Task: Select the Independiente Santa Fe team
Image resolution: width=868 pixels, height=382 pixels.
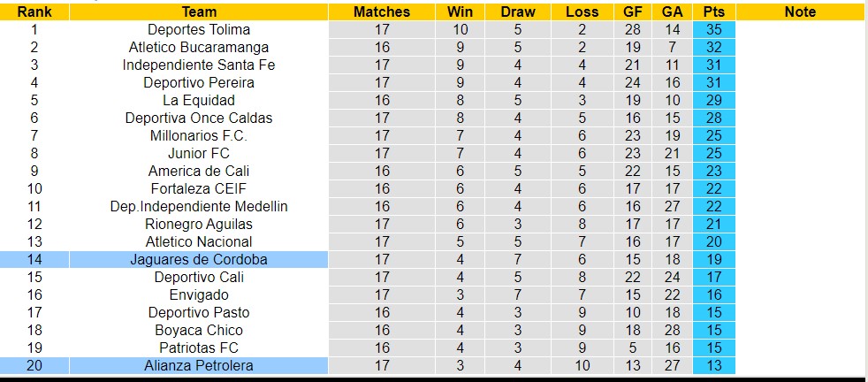Action: point(199,65)
